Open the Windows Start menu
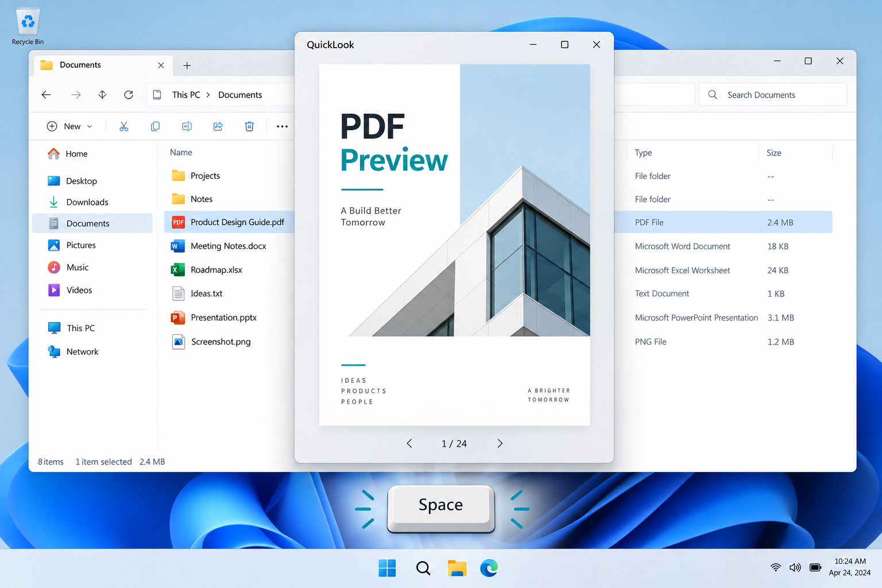 pos(387,568)
